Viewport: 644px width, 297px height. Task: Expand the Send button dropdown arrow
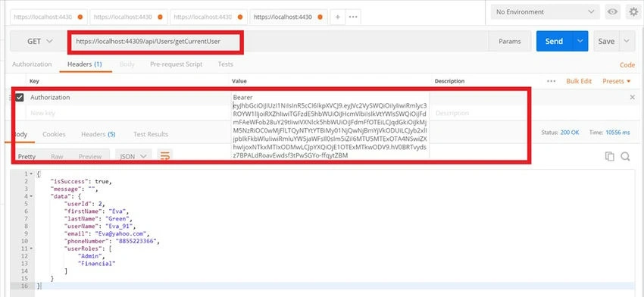coord(580,41)
